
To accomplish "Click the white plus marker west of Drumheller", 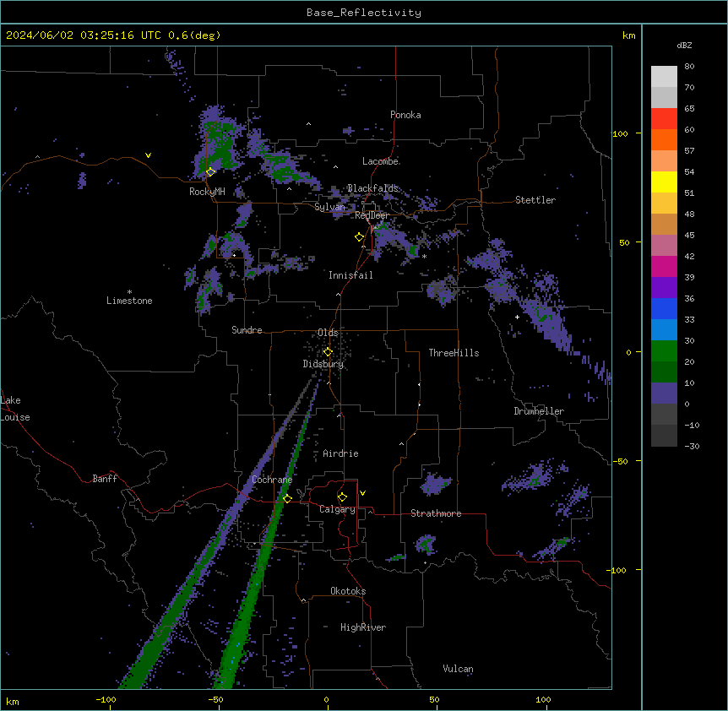I will click(x=517, y=317).
